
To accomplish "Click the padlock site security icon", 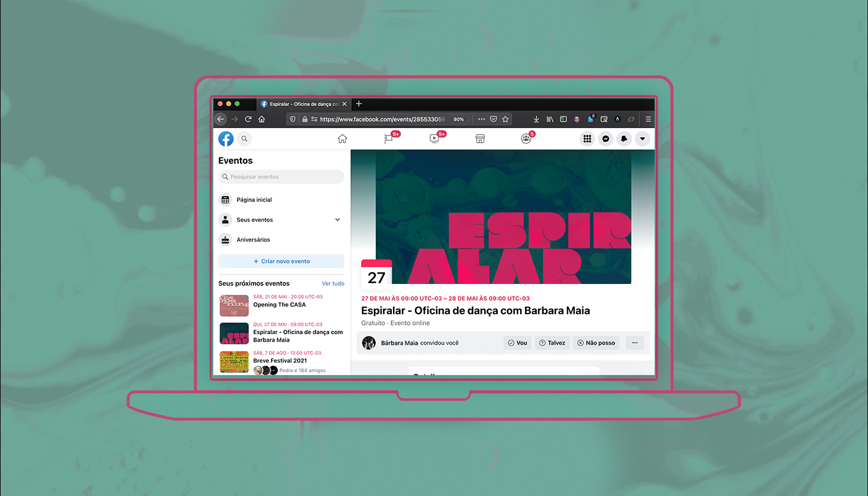I will click(x=304, y=119).
